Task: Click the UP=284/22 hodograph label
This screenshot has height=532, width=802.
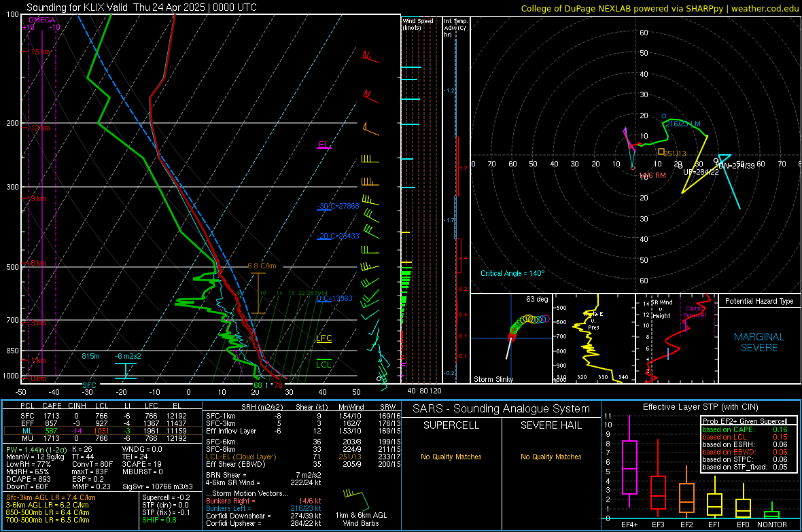Action: tap(701, 172)
